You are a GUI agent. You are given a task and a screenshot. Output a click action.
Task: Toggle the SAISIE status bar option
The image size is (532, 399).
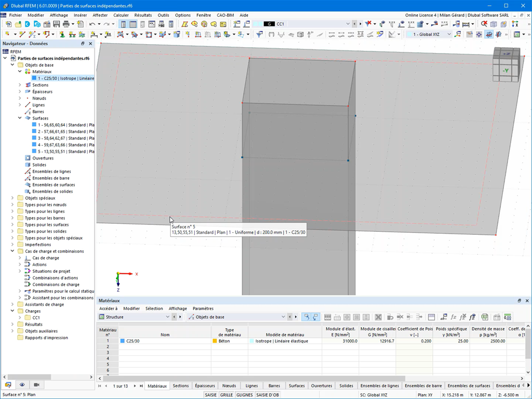click(x=211, y=395)
